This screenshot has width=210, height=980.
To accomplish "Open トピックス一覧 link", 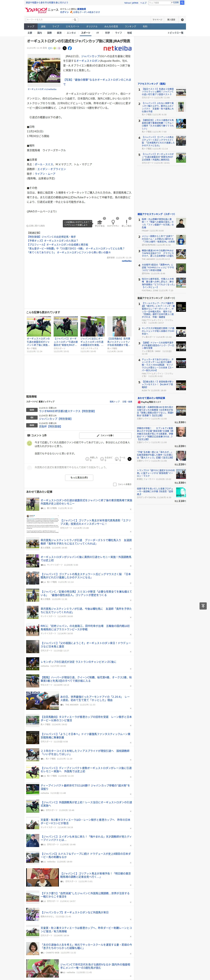I will (175, 33).
